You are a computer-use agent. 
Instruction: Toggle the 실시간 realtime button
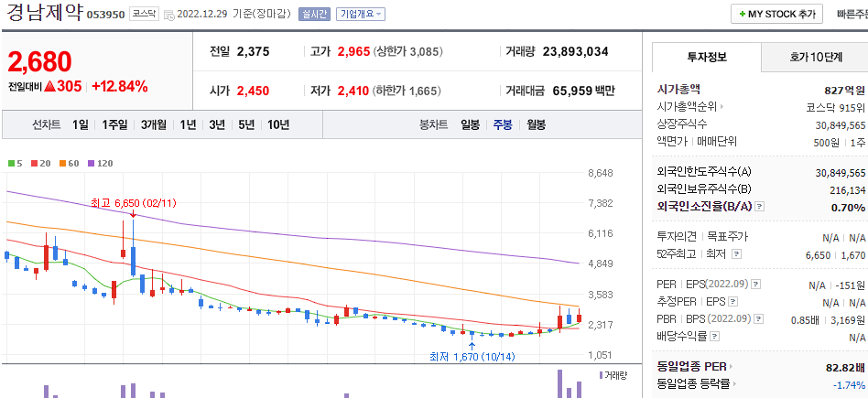point(314,15)
